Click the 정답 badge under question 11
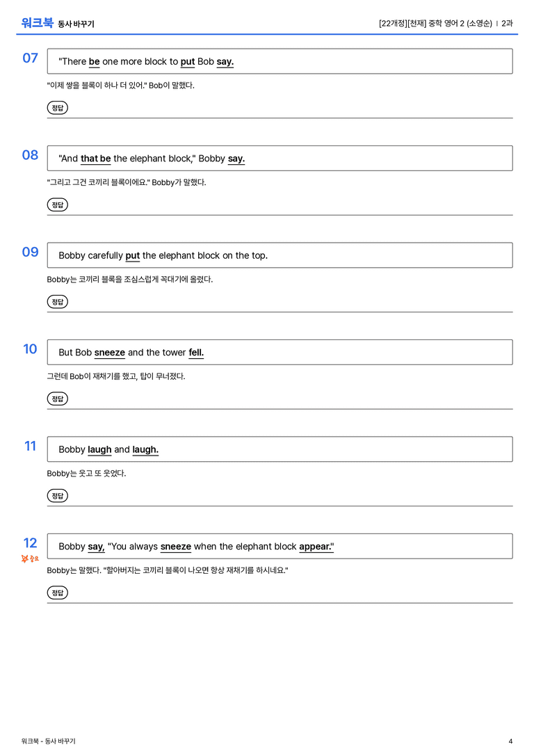Viewport: 534px width, 756px height. (57, 495)
